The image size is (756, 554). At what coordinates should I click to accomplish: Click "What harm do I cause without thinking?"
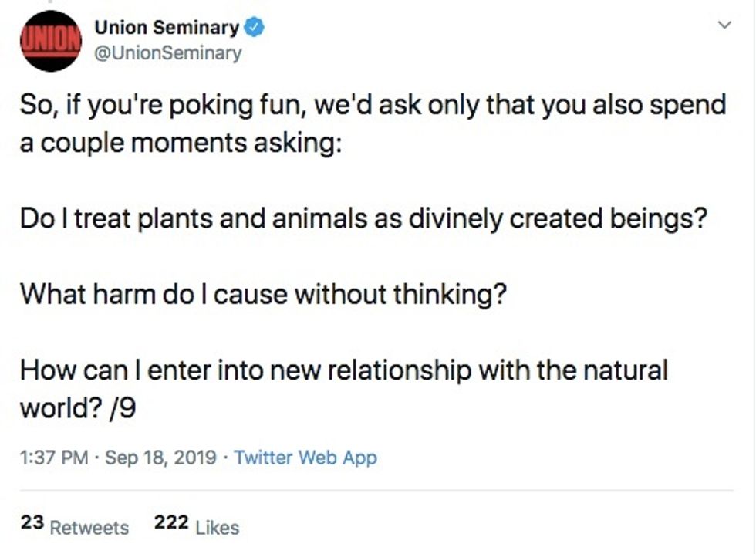[262, 294]
